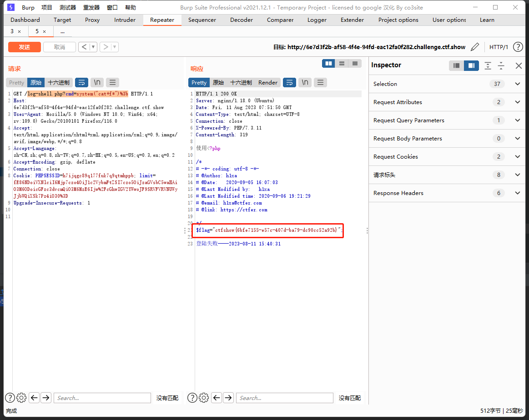Image resolution: width=529 pixels, height=420 pixels.
Task: Select top-bottom split layout icon
Action: click(x=342, y=63)
